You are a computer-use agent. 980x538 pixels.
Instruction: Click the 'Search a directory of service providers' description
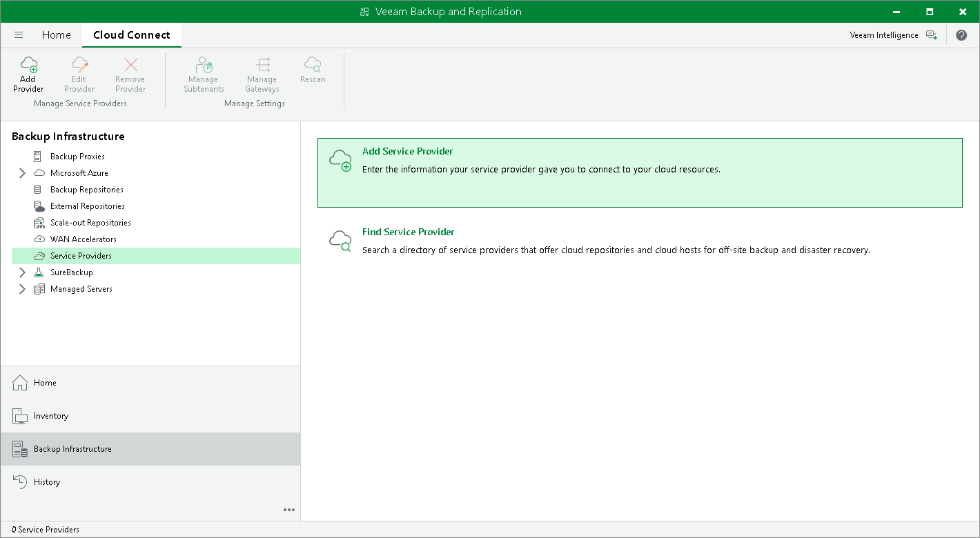(x=616, y=250)
